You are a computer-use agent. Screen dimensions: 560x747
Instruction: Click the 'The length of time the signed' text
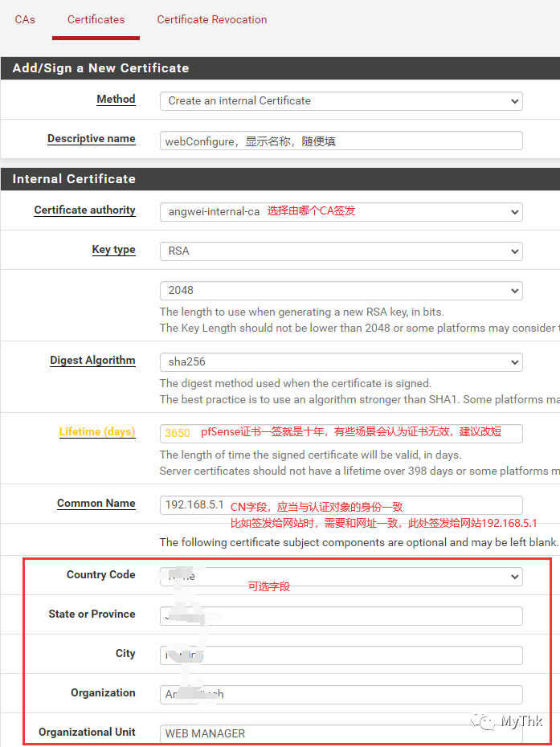[310, 455]
